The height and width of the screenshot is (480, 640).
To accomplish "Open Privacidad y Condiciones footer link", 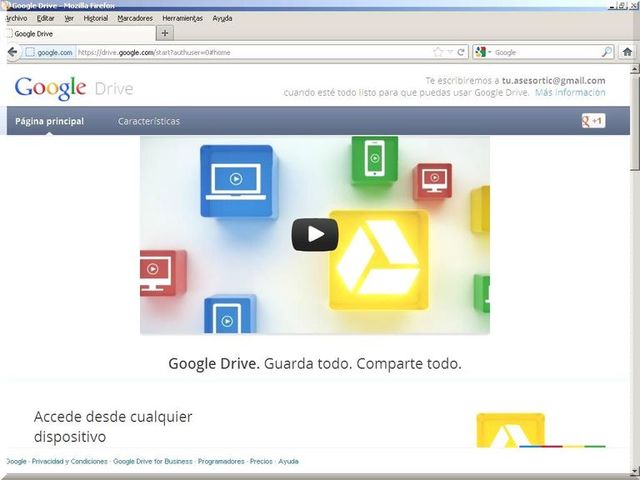I will [x=70, y=461].
